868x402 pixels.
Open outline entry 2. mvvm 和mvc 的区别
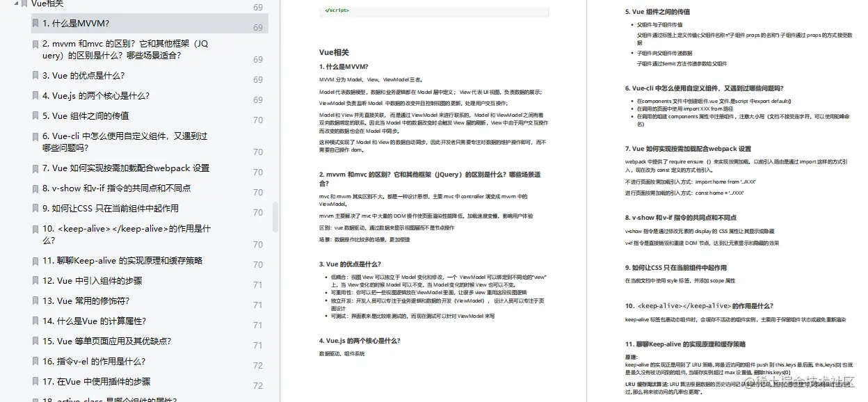pyautogui.click(x=125, y=49)
